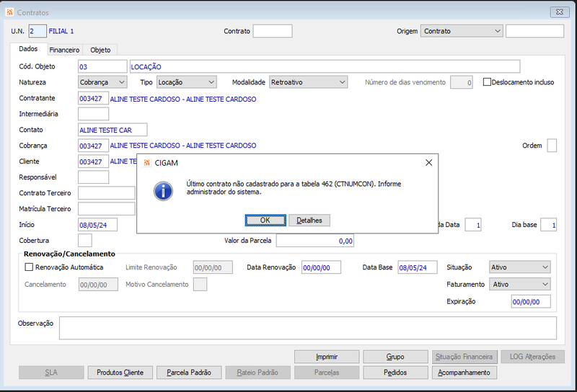Click the LOG Alterações button
This screenshot has height=392, width=577.
pos(532,357)
